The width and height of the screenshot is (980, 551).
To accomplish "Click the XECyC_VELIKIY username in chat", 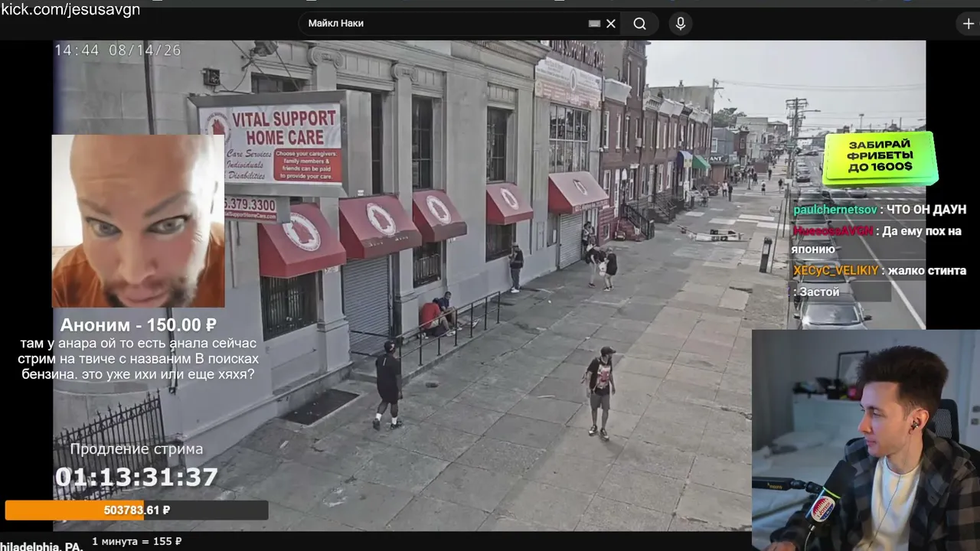I will click(836, 271).
